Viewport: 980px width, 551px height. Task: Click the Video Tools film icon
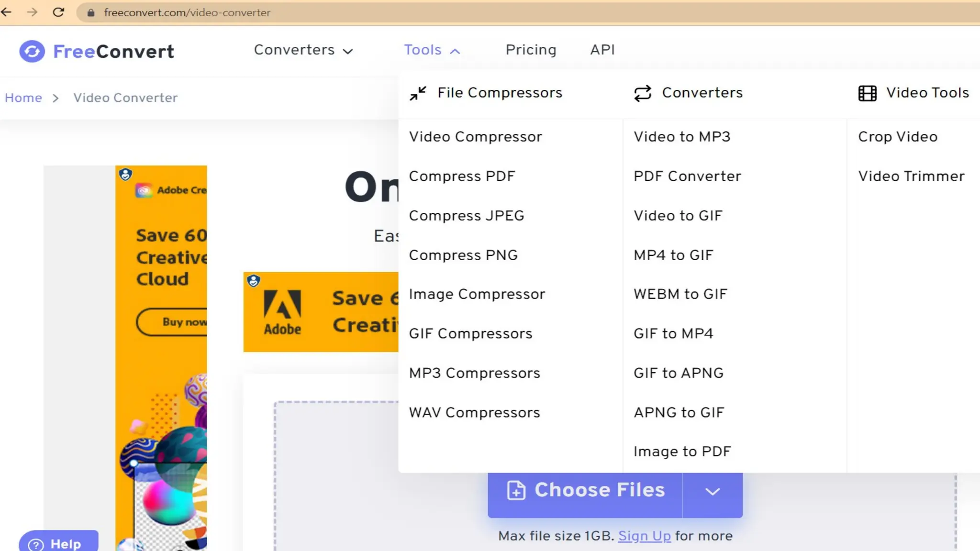867,93
